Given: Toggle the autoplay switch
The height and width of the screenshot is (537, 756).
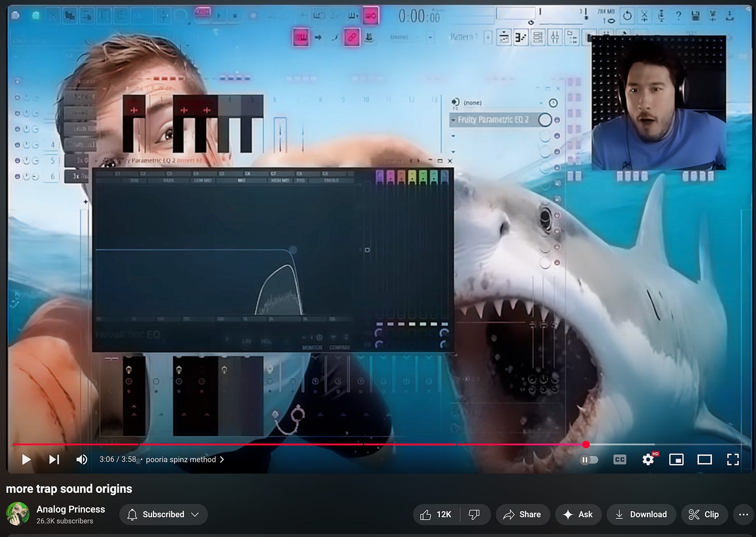Looking at the screenshot, I should click(x=589, y=459).
